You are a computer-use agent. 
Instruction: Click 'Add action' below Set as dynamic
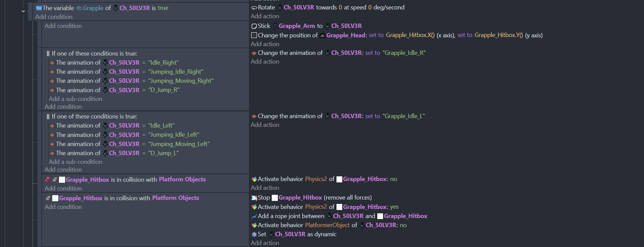(x=265, y=243)
